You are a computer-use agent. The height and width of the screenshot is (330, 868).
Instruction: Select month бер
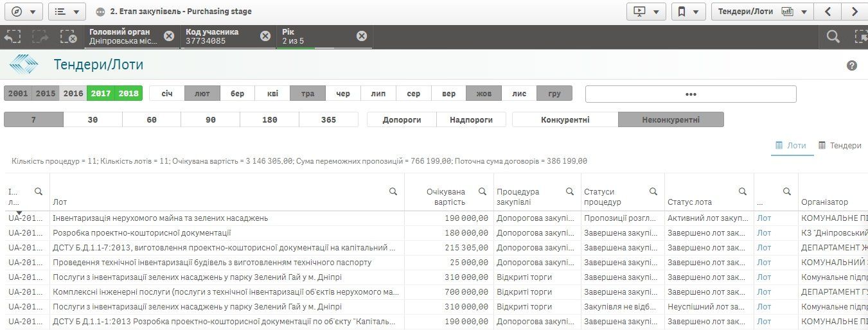pyautogui.click(x=238, y=94)
